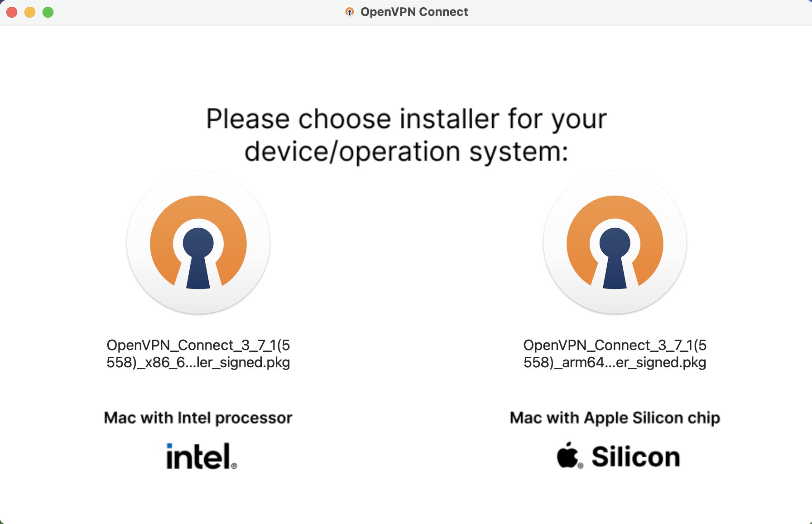Minimize the window with the yellow button
Screen dimensions: 812x524
tap(30, 12)
